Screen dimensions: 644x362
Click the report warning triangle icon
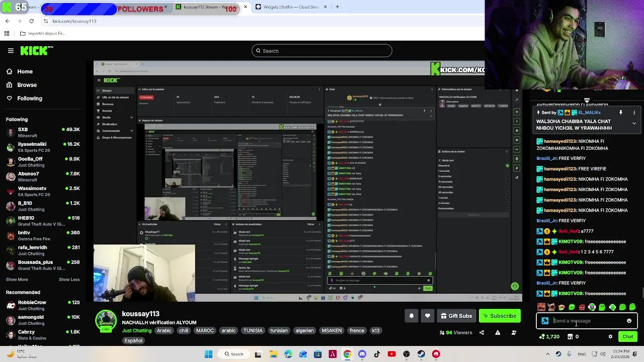click(498, 332)
